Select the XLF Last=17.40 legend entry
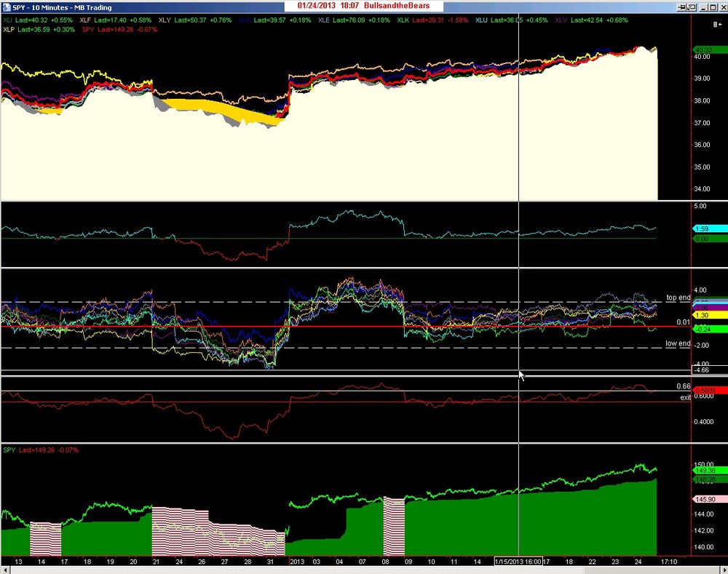 pyautogui.click(x=116, y=20)
